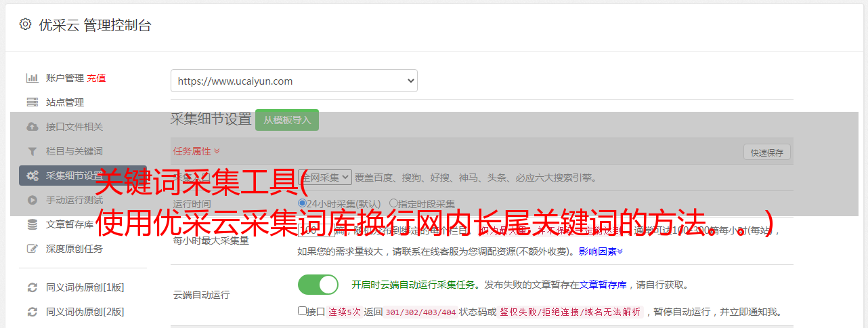Open 站点管理 in the sidebar
Viewport: 868px width, 328px height.
(x=65, y=102)
